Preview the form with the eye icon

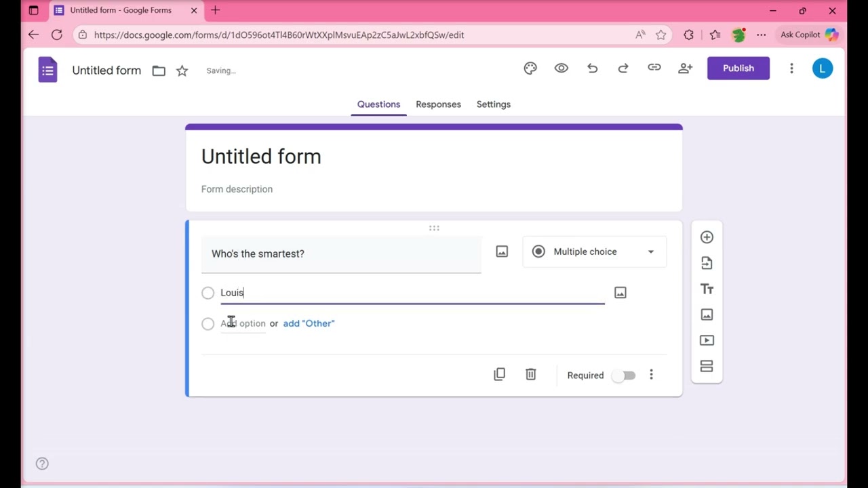tap(561, 68)
